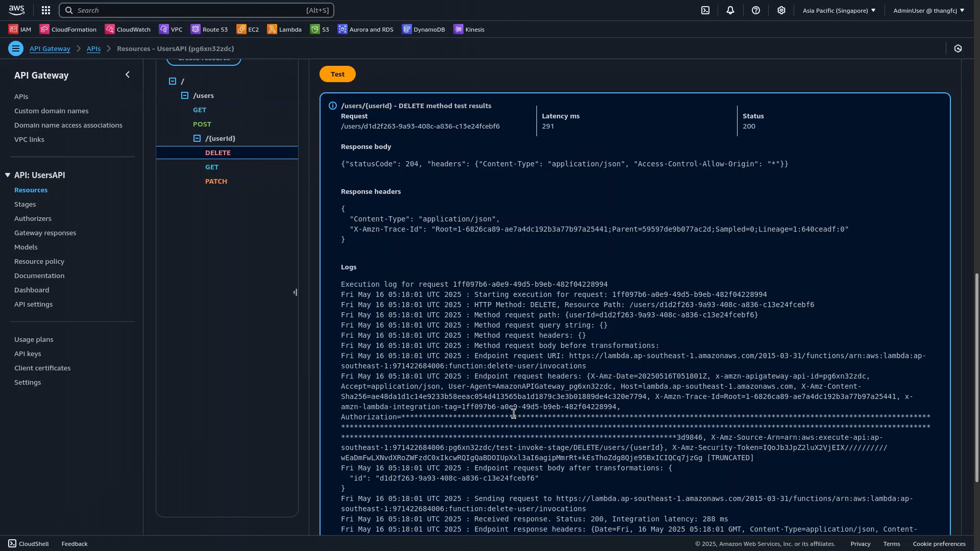The image size is (980, 551).
Task: Click the API Gateway breadcrumb link
Action: pyautogui.click(x=50, y=48)
